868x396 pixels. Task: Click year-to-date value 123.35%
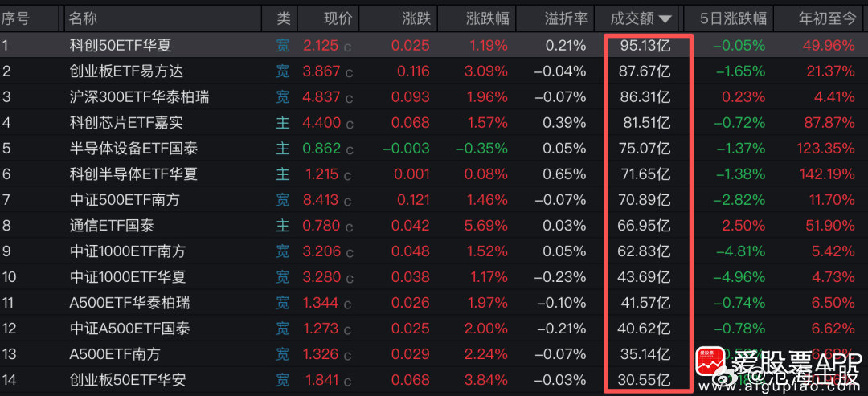[826, 149]
